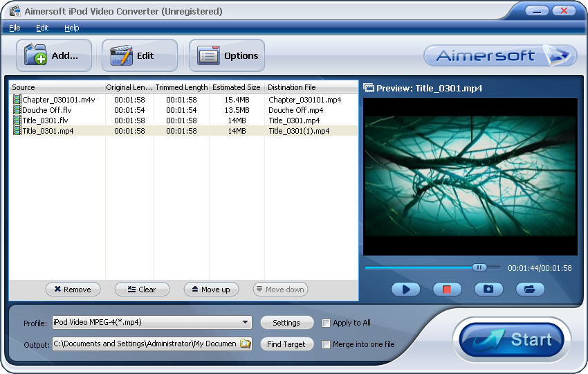
Task: Select the Title_0301.flv row
Action: [x=184, y=120]
